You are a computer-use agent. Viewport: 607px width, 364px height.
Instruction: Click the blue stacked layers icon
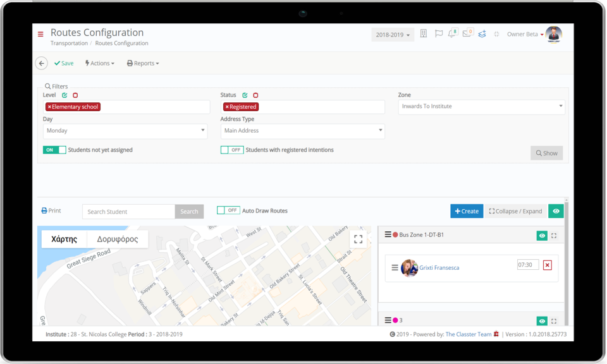click(482, 34)
